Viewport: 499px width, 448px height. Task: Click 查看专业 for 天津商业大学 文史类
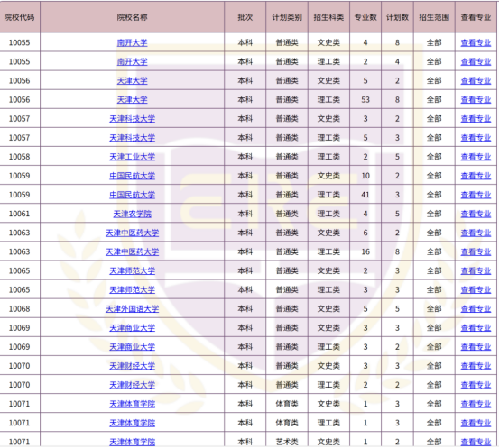click(x=476, y=328)
